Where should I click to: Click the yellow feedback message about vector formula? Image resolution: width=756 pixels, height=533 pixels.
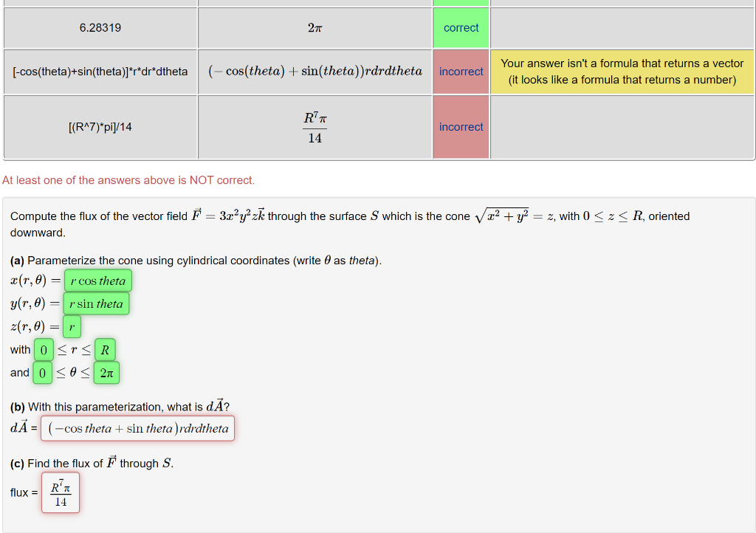pyautogui.click(x=620, y=71)
